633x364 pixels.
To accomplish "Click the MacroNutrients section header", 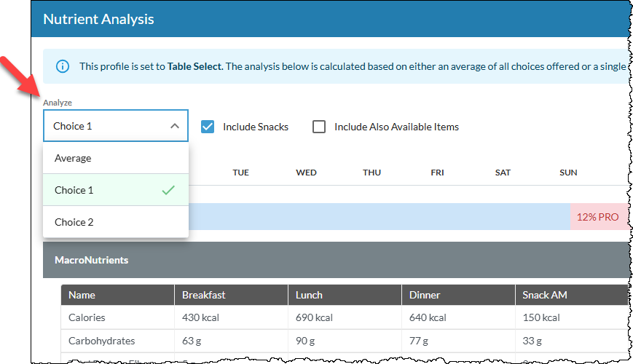I will tap(336, 260).
